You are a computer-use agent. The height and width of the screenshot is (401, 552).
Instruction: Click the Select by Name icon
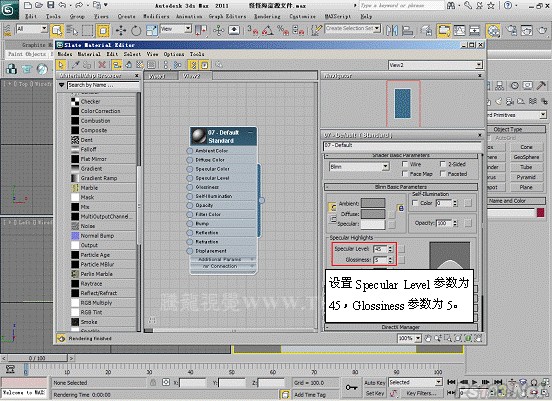point(72,31)
